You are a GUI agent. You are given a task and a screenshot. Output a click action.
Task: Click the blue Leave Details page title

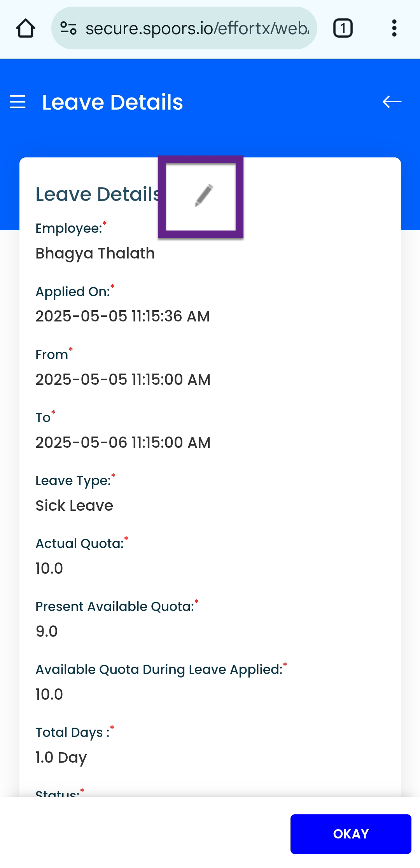click(x=112, y=102)
